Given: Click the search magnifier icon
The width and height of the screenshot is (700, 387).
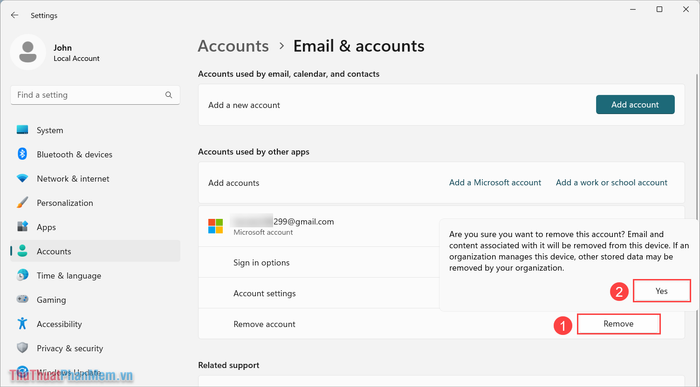Looking at the screenshot, I should (x=168, y=95).
